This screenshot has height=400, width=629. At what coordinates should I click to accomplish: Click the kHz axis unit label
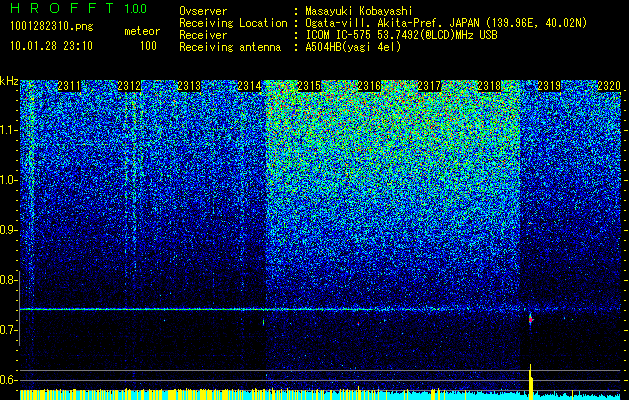[9, 81]
